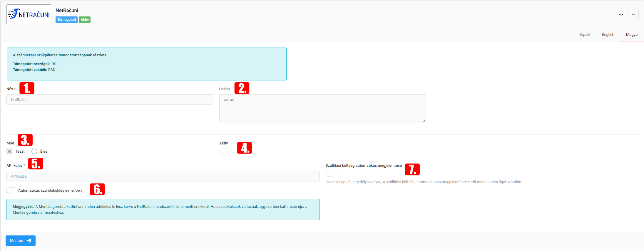Image resolution: width=644 pixels, height=251 pixels.
Task: Focus the Leírás text area
Action: [322, 108]
